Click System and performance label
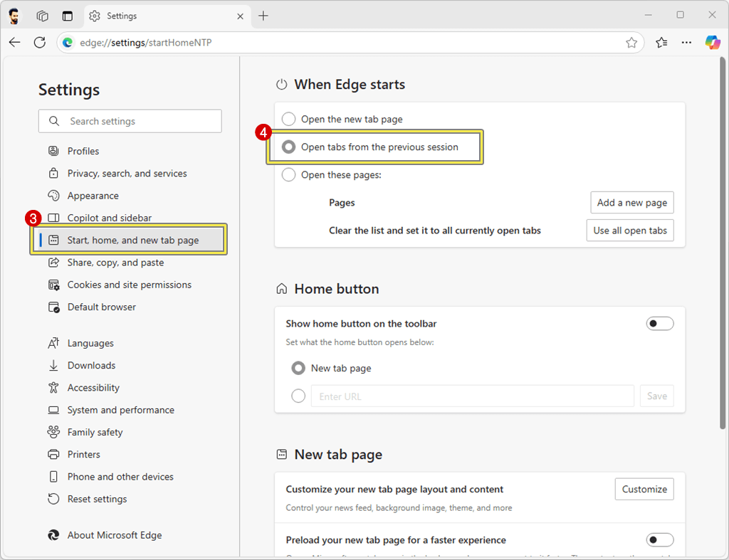The width and height of the screenshot is (729, 560). click(121, 411)
